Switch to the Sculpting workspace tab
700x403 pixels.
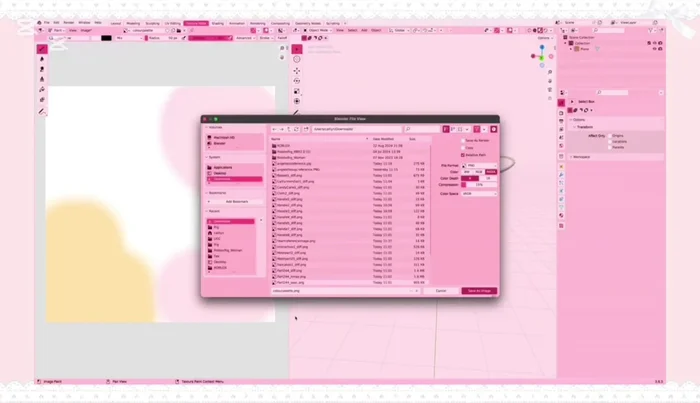point(152,23)
